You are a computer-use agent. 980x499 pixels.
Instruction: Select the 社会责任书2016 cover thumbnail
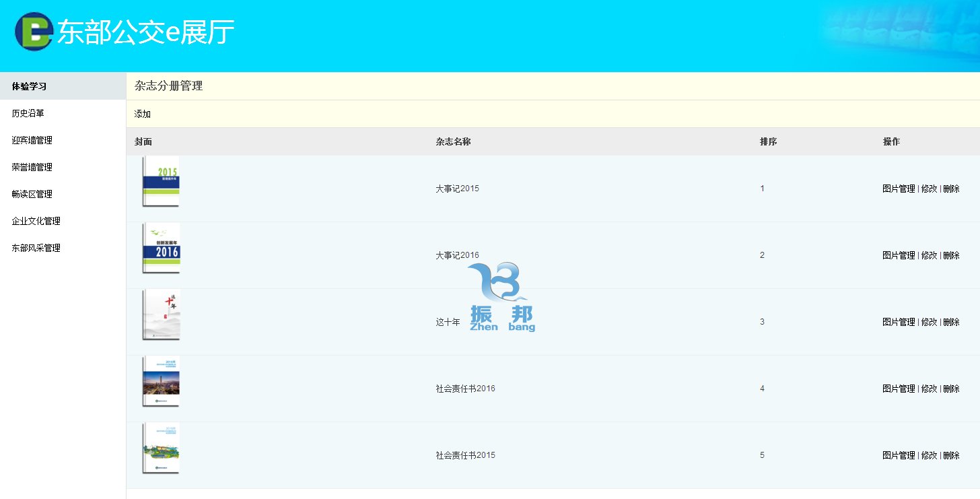pos(161,381)
